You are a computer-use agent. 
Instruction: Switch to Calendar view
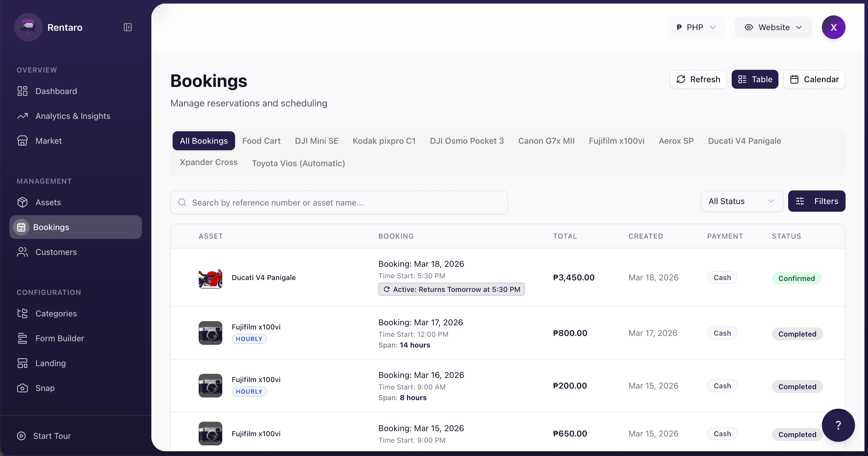click(x=814, y=79)
